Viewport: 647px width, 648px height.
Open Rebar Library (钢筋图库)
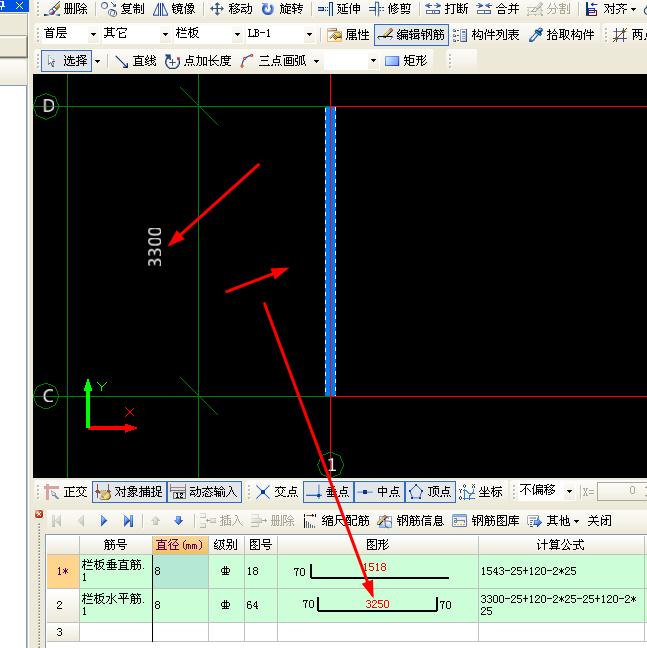pyautogui.click(x=486, y=521)
